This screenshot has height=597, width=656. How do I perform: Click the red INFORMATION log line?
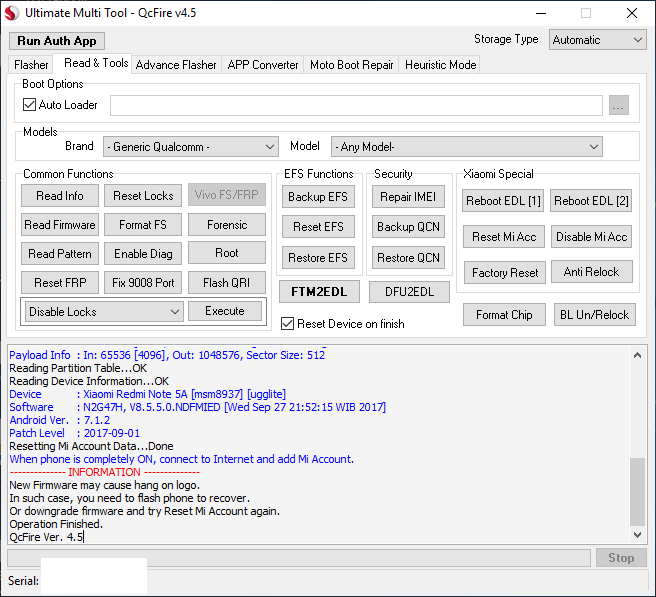pyautogui.click(x=104, y=472)
